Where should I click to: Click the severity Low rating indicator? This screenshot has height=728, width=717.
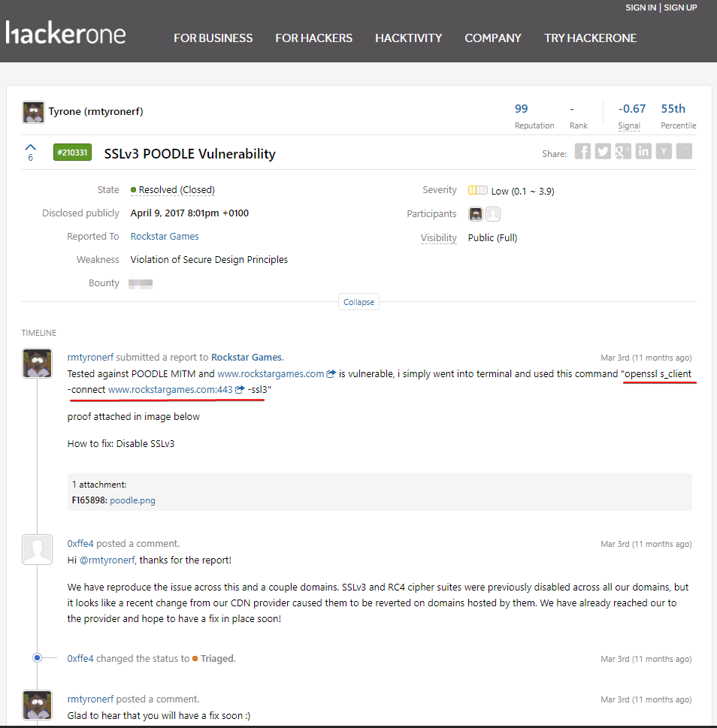(x=478, y=190)
